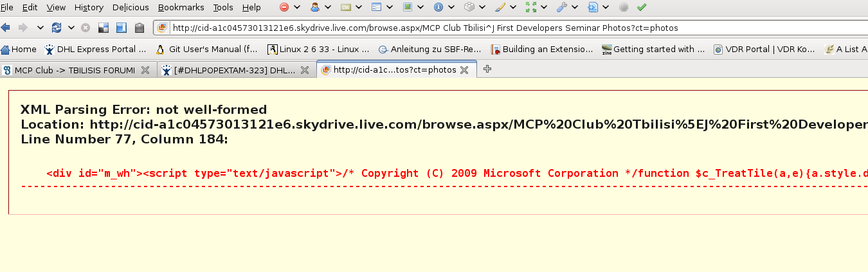This screenshot has height=272, width=868.
Task: Open a new tab with plus icon
Action: [487, 69]
